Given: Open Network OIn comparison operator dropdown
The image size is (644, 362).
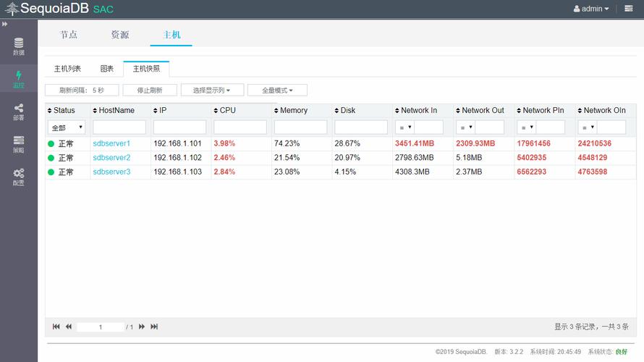Looking at the screenshot, I should [x=588, y=127].
